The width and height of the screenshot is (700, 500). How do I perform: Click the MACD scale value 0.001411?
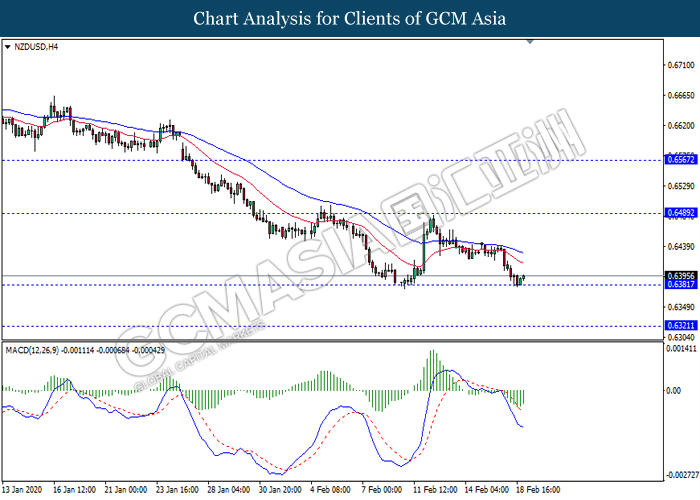pos(681,349)
